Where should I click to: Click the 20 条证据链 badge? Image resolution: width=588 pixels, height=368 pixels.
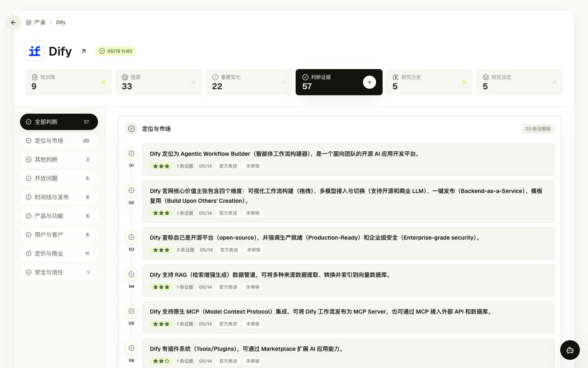click(x=538, y=129)
